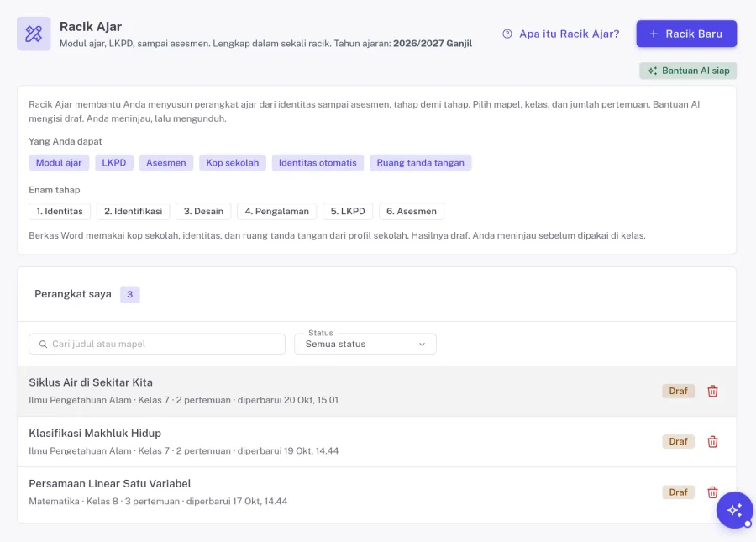Expand the Semua status chevron arrow

[422, 345]
